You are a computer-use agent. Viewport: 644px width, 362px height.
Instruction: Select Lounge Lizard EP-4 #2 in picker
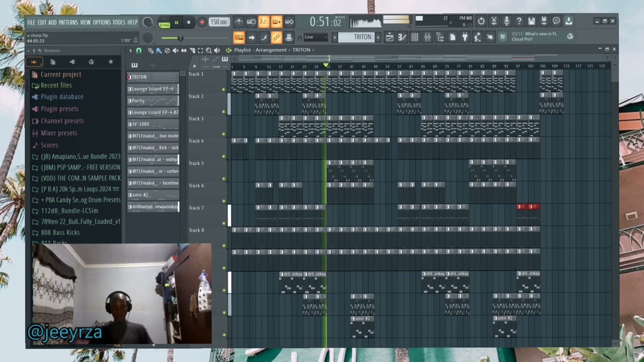153,112
